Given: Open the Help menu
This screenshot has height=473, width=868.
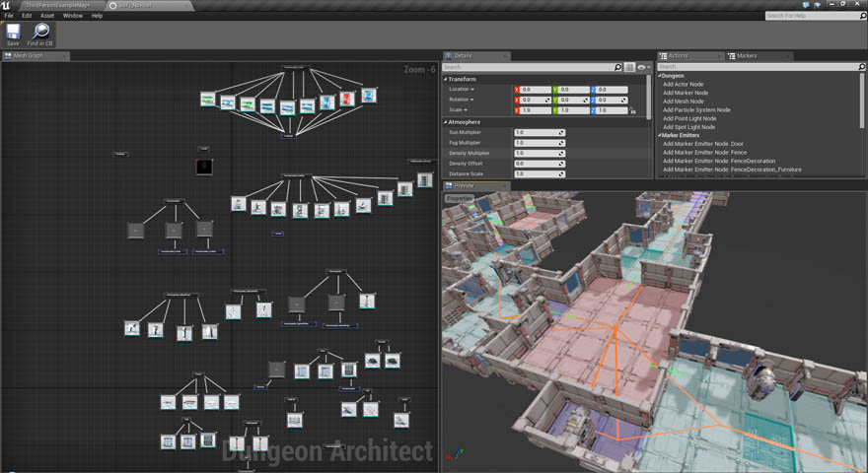Looking at the screenshot, I should point(97,16).
